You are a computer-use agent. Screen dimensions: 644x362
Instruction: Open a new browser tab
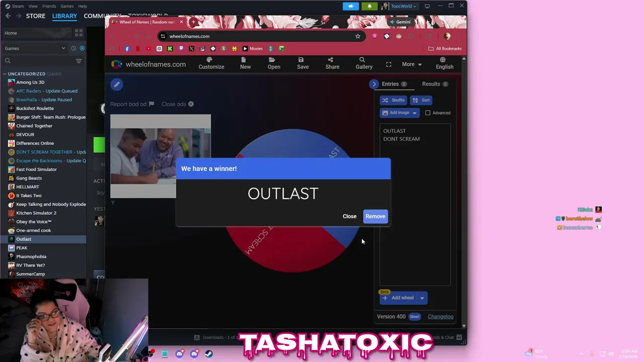[193, 22]
